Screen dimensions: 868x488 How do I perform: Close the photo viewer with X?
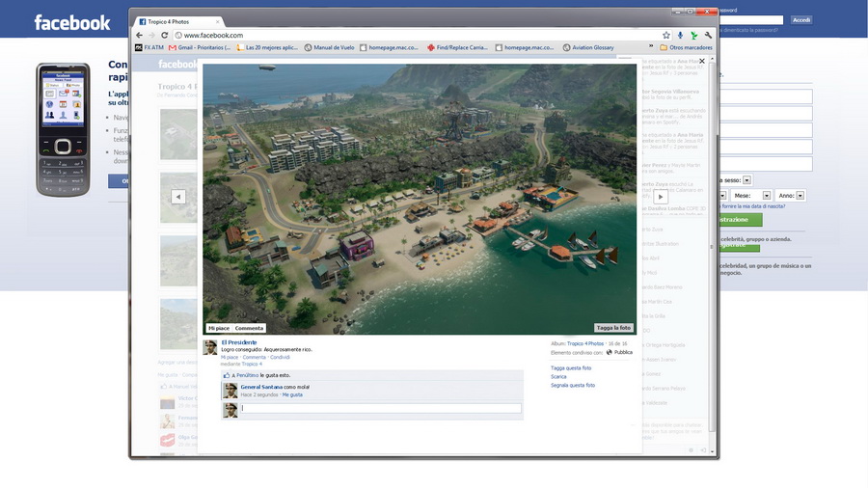(702, 61)
